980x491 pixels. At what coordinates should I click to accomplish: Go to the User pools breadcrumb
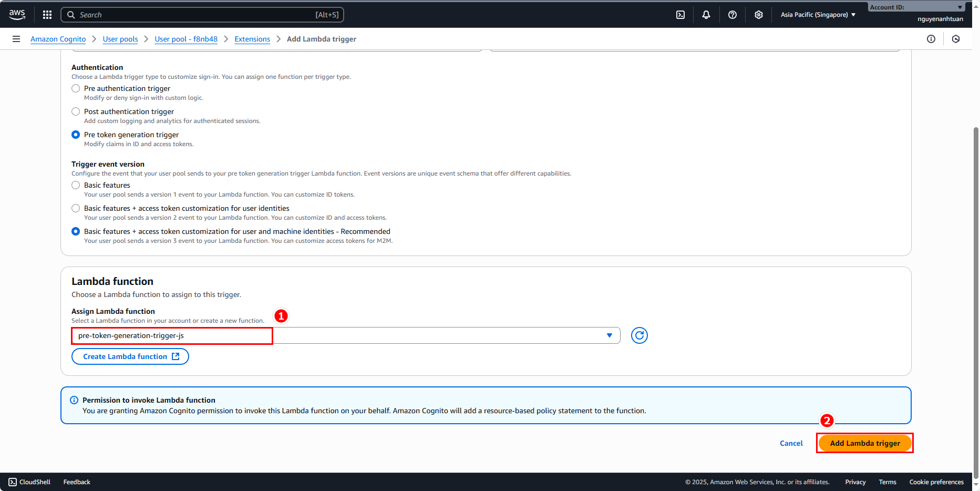120,39
